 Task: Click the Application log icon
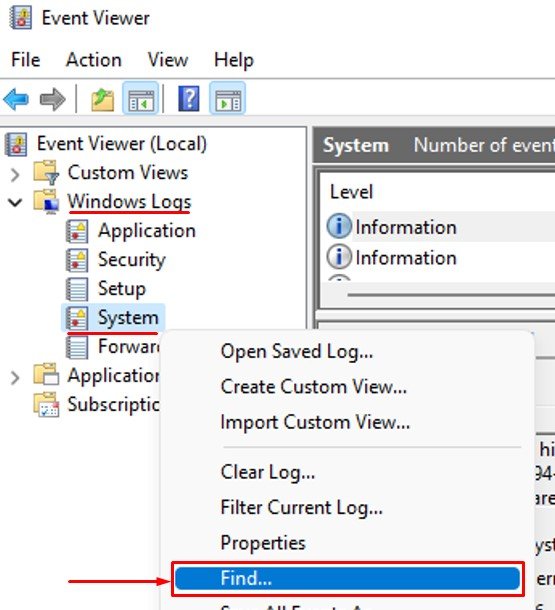77,231
